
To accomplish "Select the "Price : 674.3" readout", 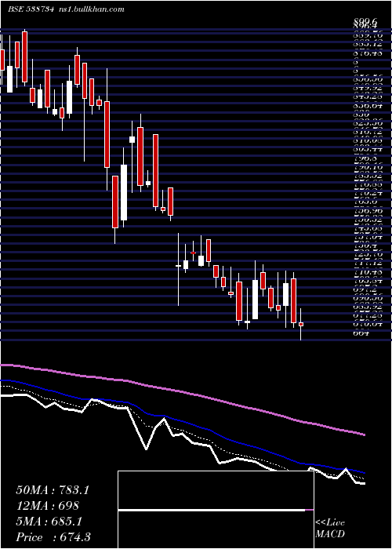I will pos(55,537).
